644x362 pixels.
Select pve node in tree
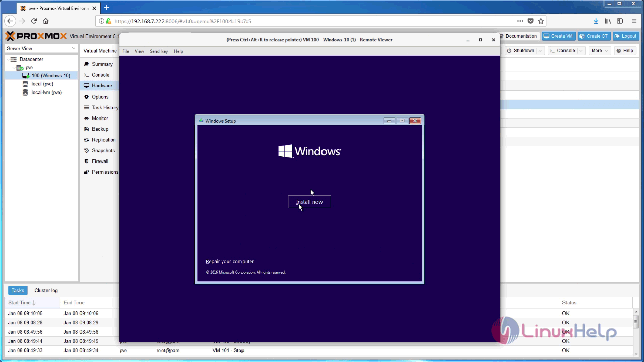(x=29, y=67)
